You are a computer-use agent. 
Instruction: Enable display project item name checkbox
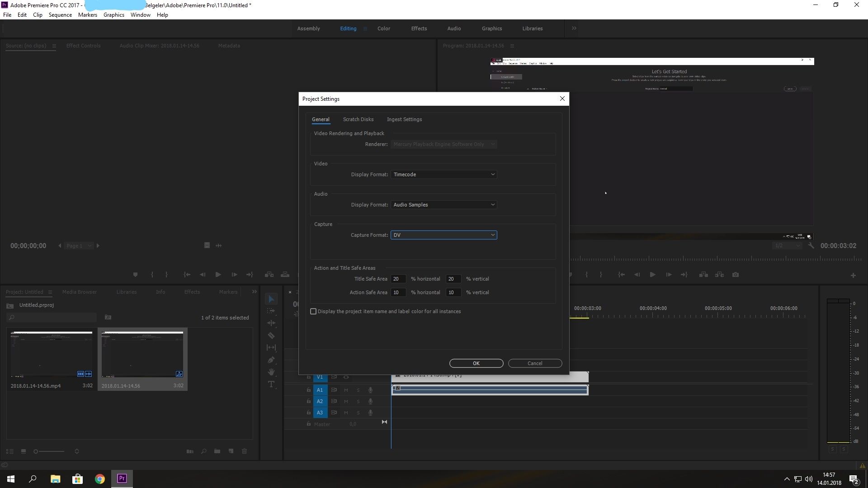click(x=313, y=311)
